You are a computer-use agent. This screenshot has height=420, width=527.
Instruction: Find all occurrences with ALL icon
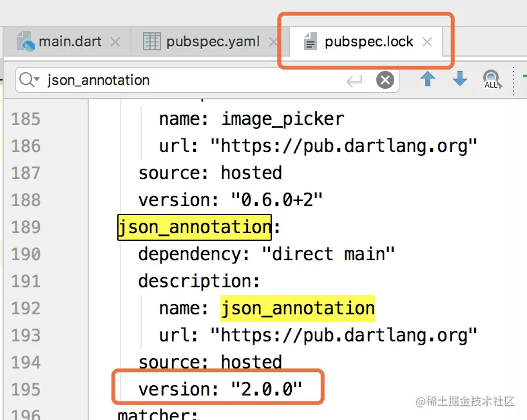click(492, 80)
